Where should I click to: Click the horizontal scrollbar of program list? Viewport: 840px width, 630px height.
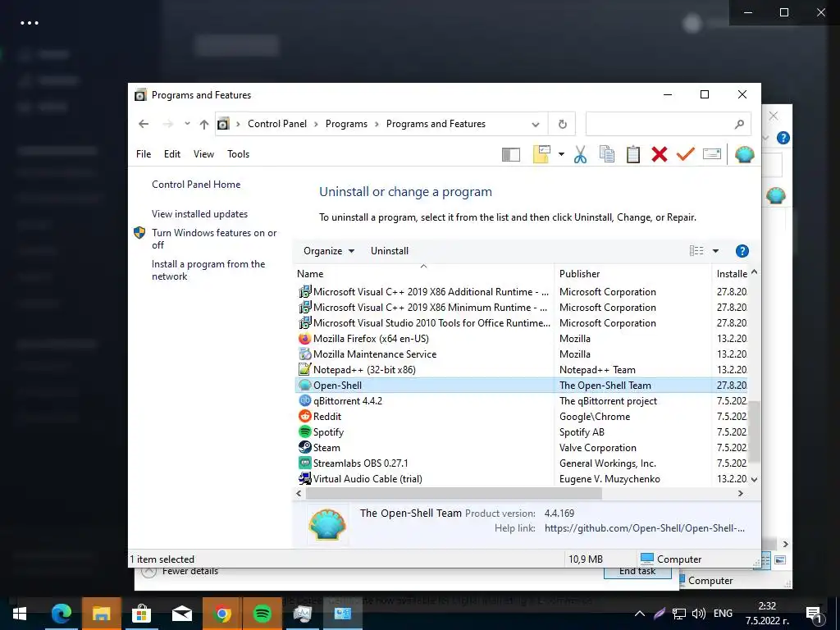454,493
